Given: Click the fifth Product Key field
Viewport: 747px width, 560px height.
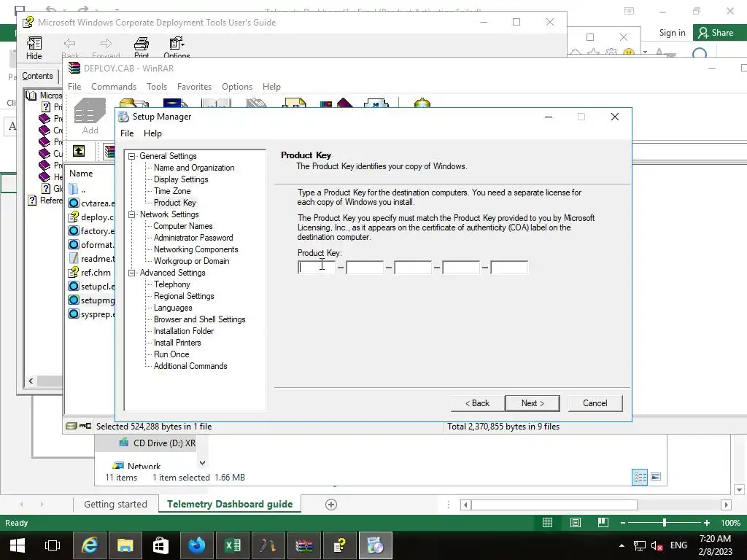Looking at the screenshot, I should [508, 268].
